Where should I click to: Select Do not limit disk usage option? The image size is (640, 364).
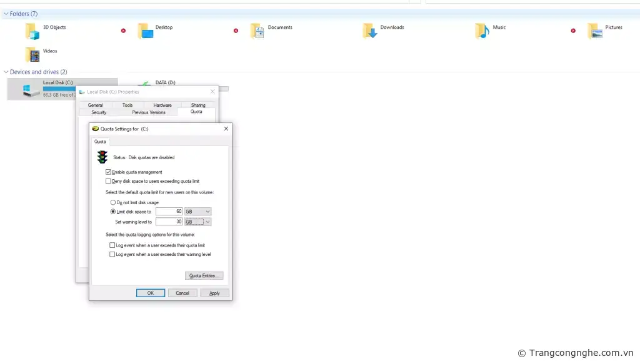tap(113, 202)
